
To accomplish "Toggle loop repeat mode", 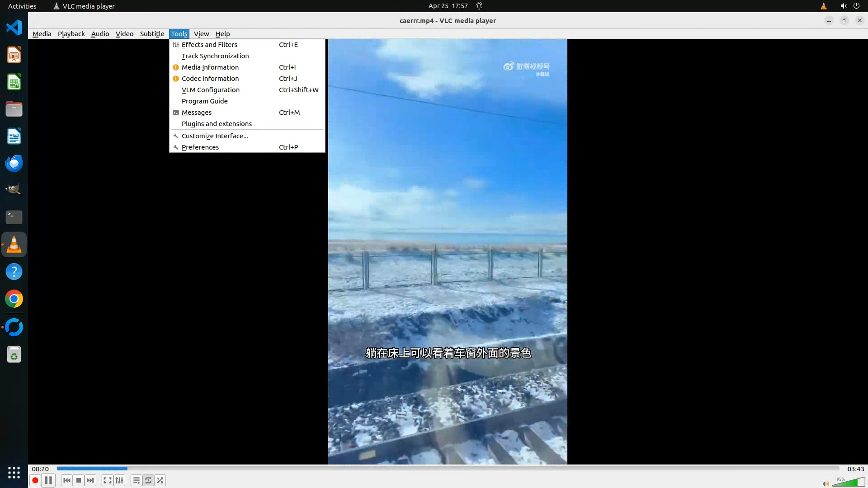I will pyautogui.click(x=148, y=480).
